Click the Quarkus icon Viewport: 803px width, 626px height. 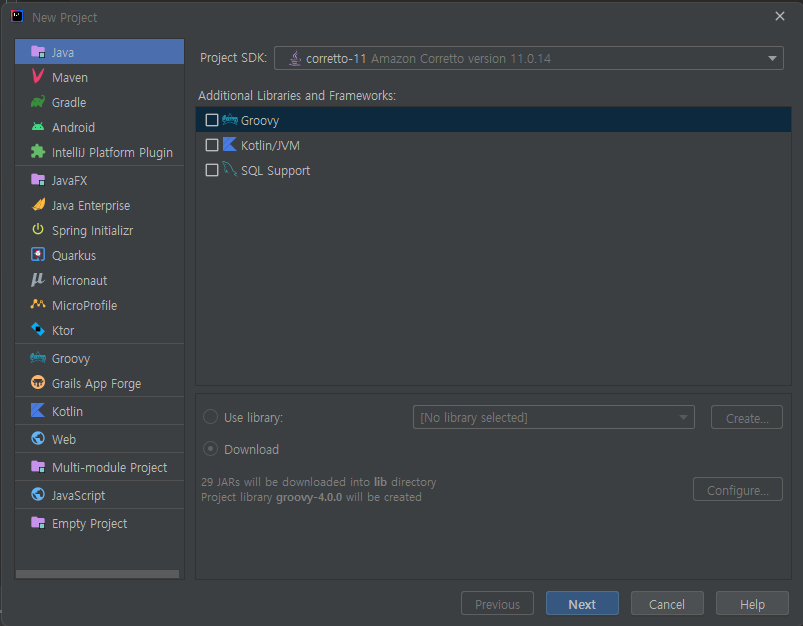pyautogui.click(x=38, y=255)
